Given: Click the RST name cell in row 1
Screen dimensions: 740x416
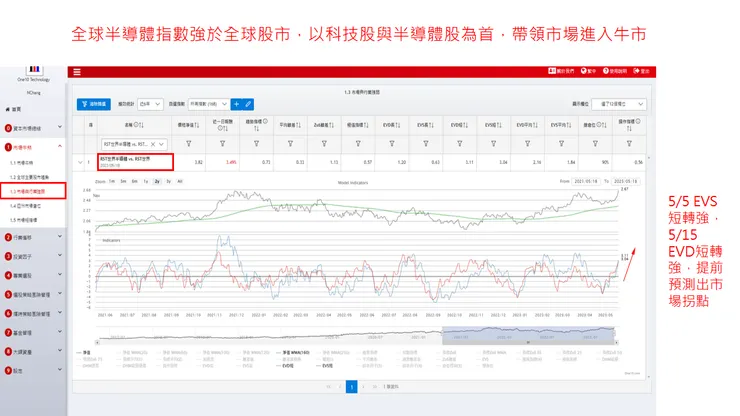Looking at the screenshot, I should pyautogui.click(x=135, y=162).
